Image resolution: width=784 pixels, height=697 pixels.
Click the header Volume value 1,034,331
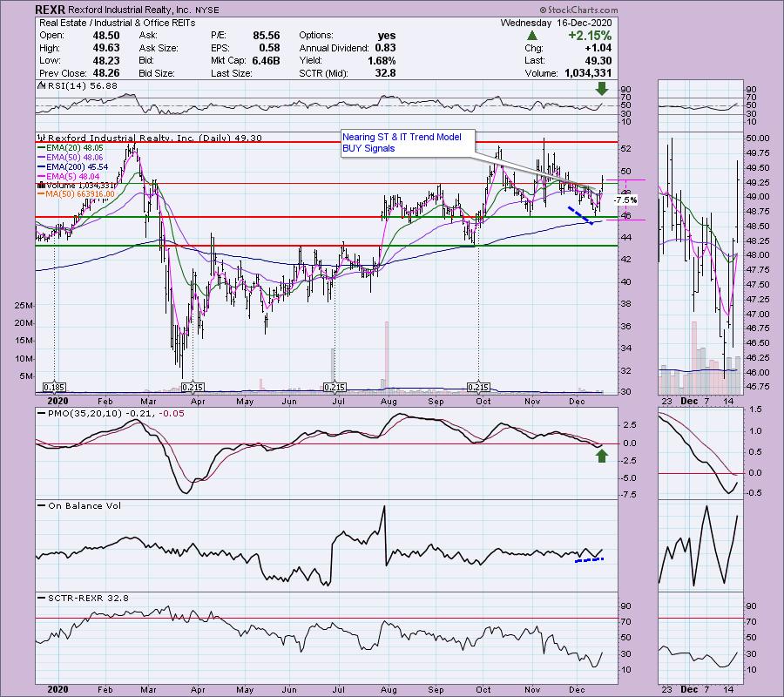(589, 73)
